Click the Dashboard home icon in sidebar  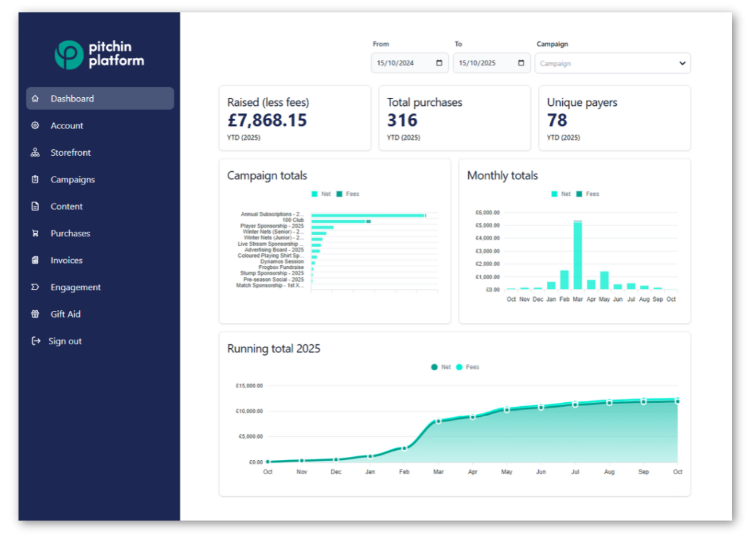coord(35,99)
